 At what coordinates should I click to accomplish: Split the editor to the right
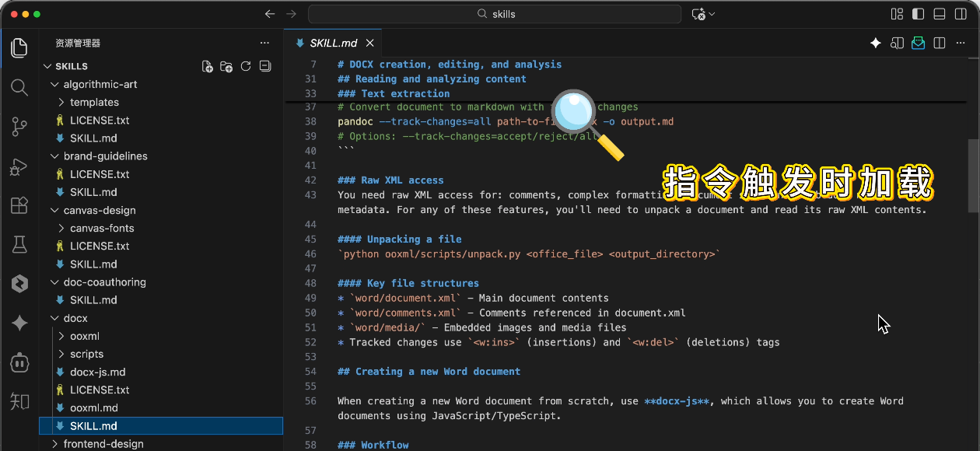[x=940, y=43]
